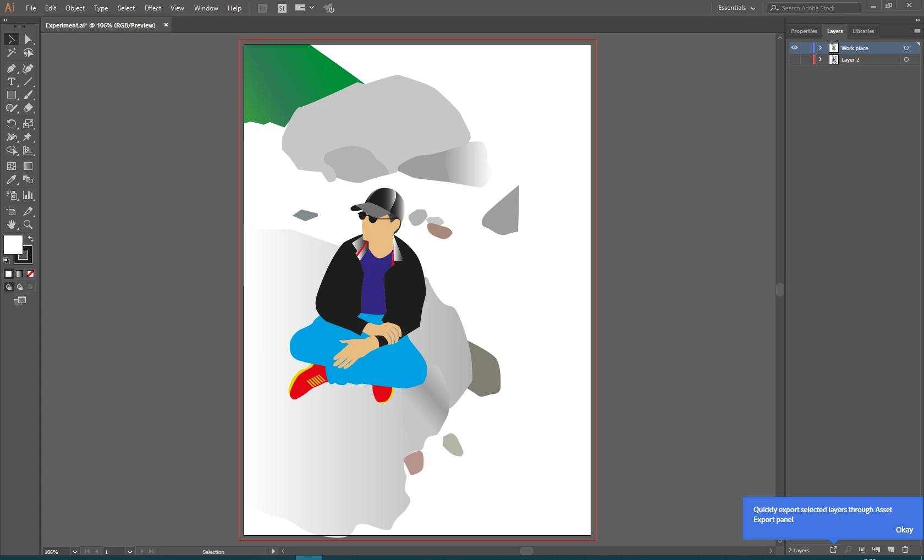Screen dimensions: 924x560
Task: Open the Essentials workspace dropdown
Action: [x=737, y=8]
